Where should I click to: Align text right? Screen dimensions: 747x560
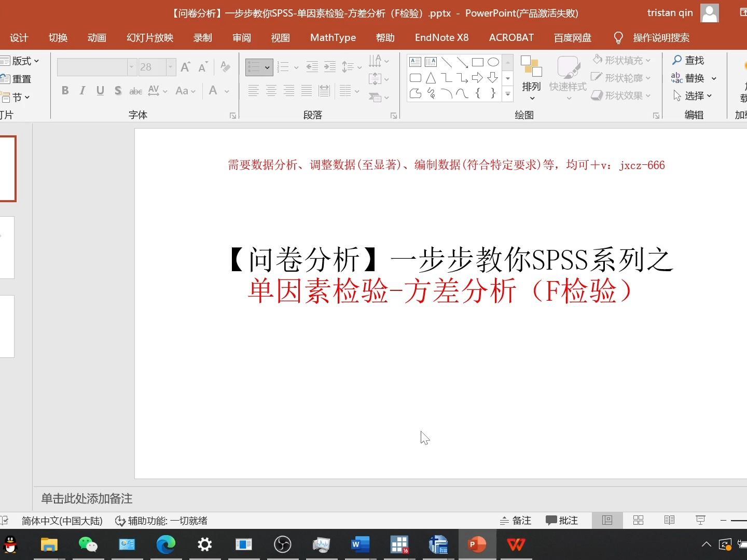click(288, 91)
